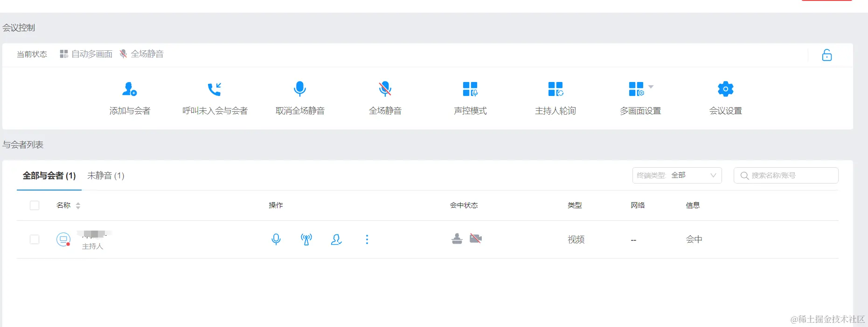Screen dimensions: 868x327
Task: Sort participants by name (名称) arrows
Action: tap(78, 205)
